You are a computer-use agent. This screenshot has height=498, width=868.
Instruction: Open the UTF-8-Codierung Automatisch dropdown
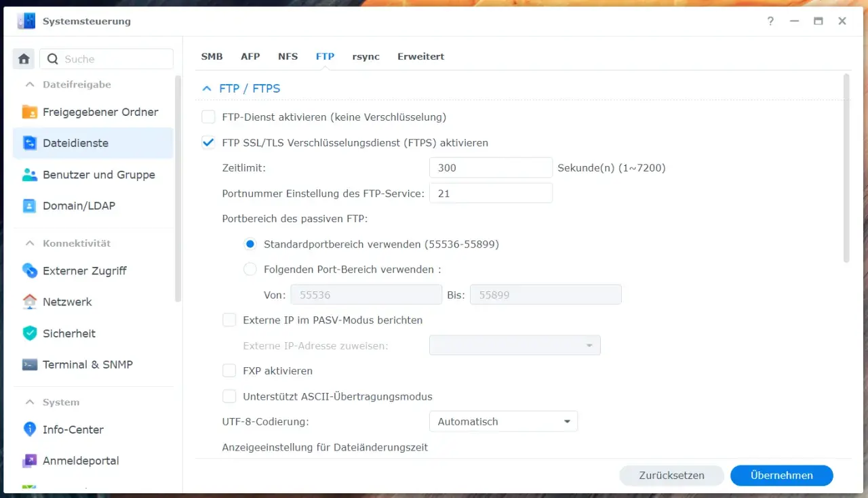coord(503,421)
